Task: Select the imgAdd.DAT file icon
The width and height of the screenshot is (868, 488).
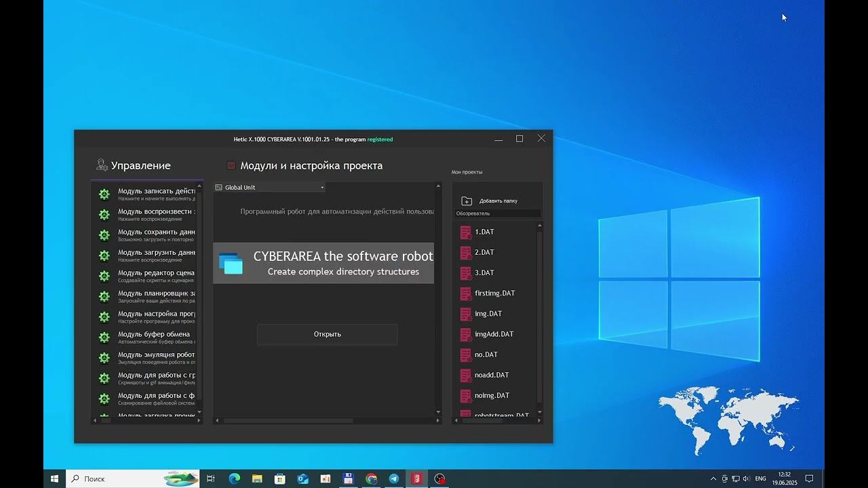Action: (466, 334)
